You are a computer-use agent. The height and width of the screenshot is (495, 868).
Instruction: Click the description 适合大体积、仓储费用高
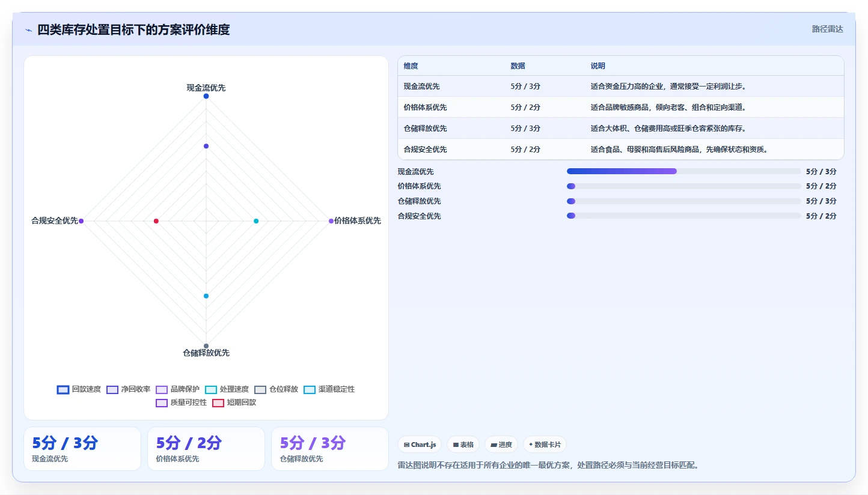pos(668,129)
